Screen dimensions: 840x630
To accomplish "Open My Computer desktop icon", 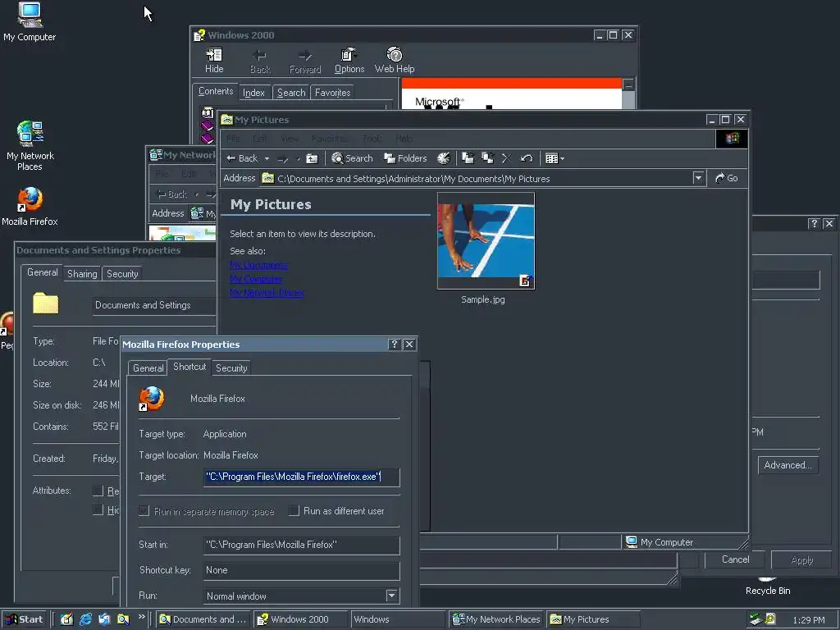I will click(x=30, y=21).
